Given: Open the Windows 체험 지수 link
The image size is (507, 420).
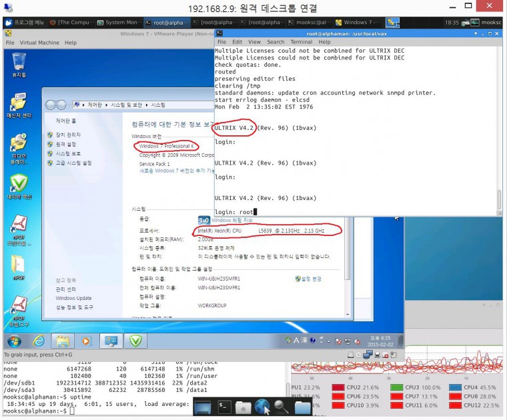Looking at the screenshot, I should pyautogui.click(x=232, y=220).
